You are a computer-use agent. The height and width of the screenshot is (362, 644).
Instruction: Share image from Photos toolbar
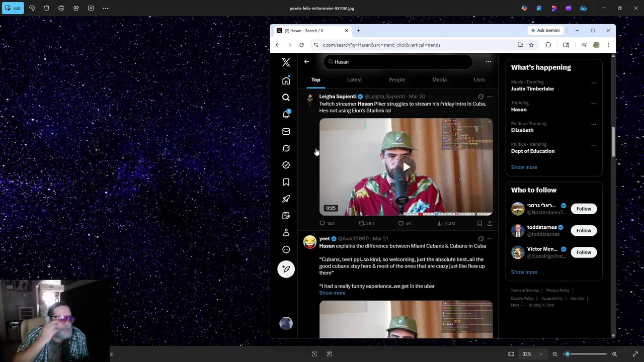point(76,8)
